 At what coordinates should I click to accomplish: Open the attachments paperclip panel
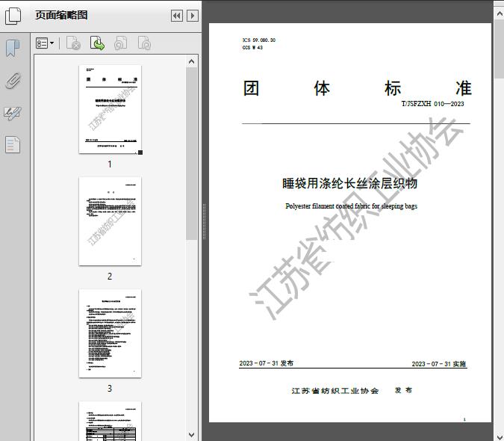click(13, 81)
